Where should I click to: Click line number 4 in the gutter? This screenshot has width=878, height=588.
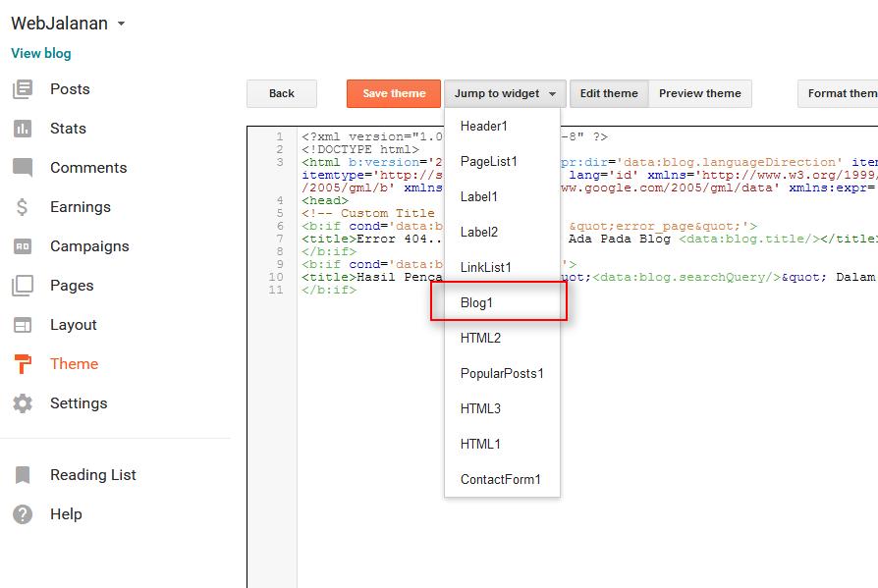pos(280,200)
